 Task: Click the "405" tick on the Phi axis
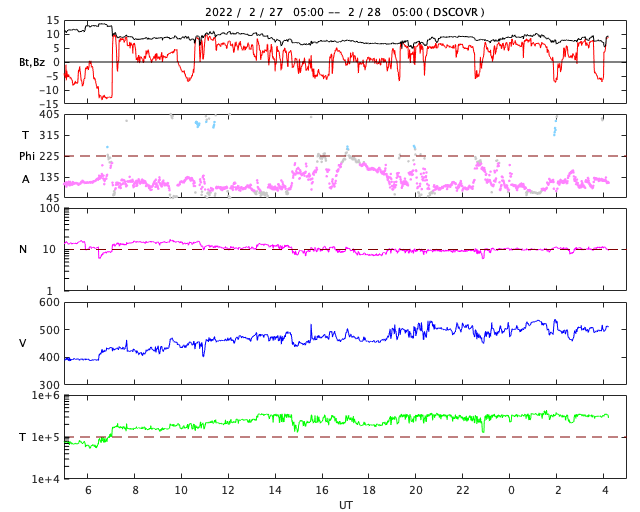tap(49, 115)
